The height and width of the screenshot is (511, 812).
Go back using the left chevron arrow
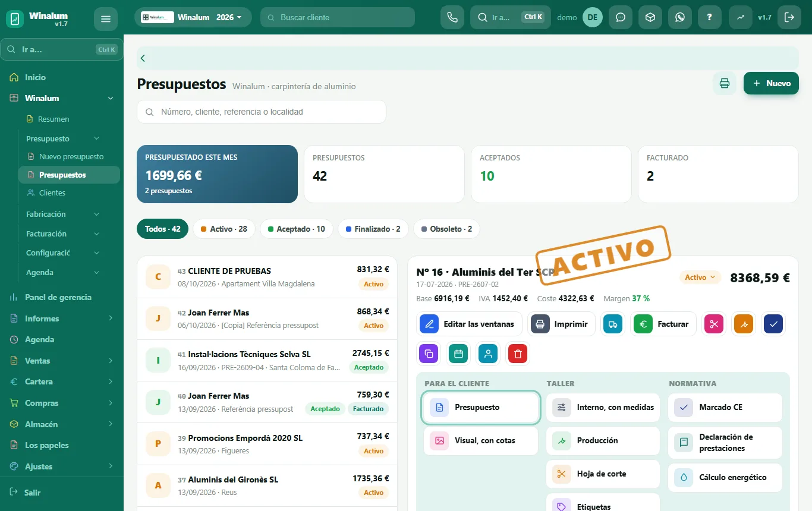[x=143, y=58]
